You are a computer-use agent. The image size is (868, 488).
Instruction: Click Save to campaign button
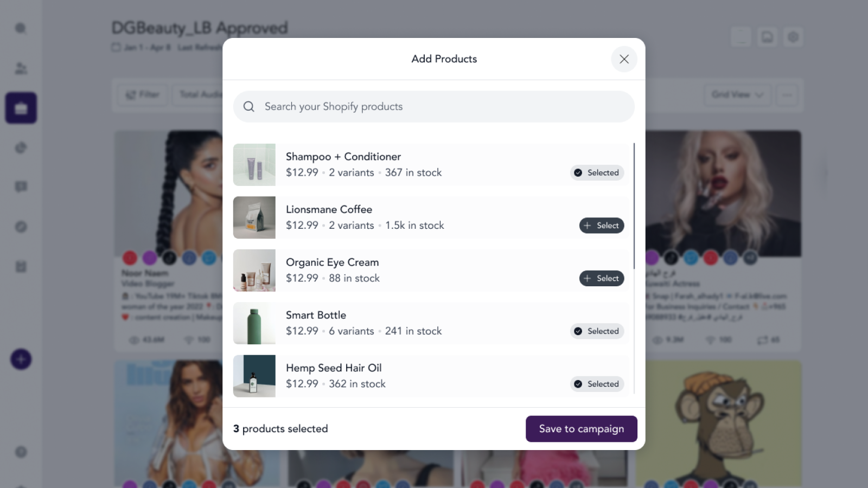[581, 429]
